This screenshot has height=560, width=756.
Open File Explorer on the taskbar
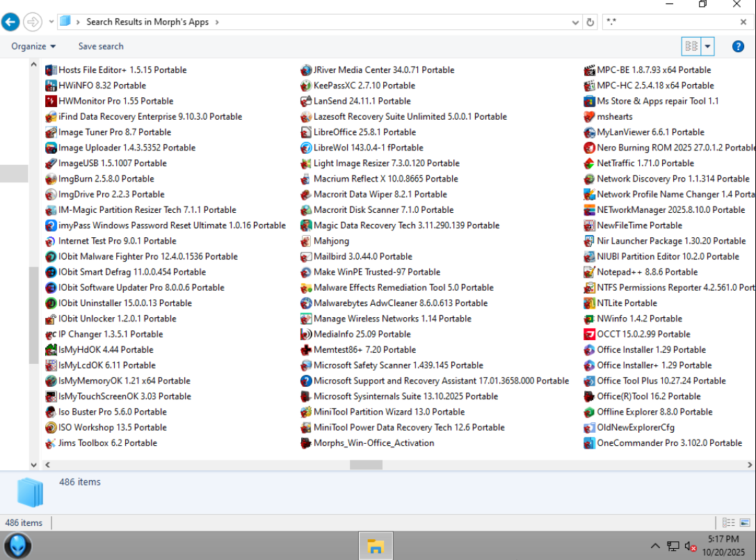coord(376,546)
